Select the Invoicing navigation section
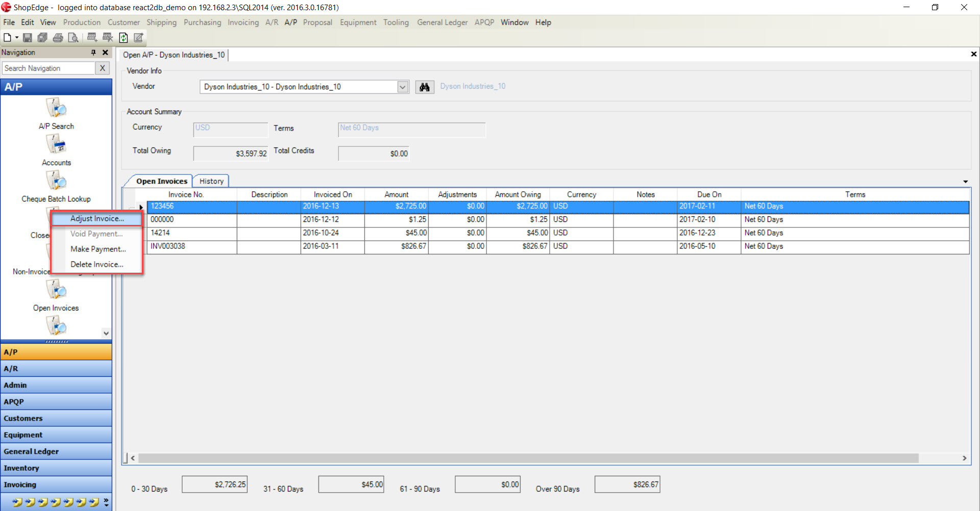The width and height of the screenshot is (980, 511). coord(56,484)
